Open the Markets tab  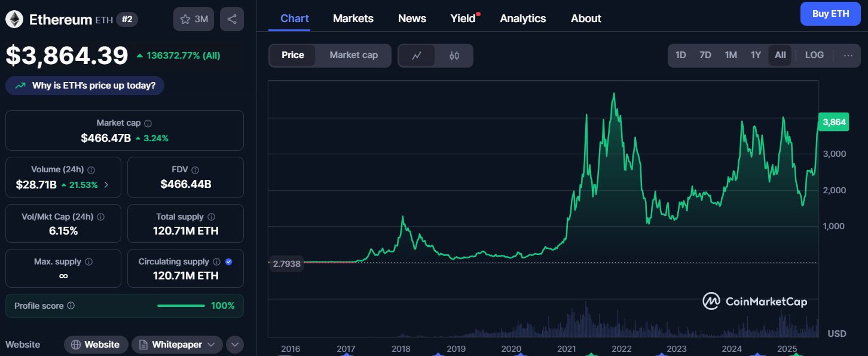coord(353,19)
